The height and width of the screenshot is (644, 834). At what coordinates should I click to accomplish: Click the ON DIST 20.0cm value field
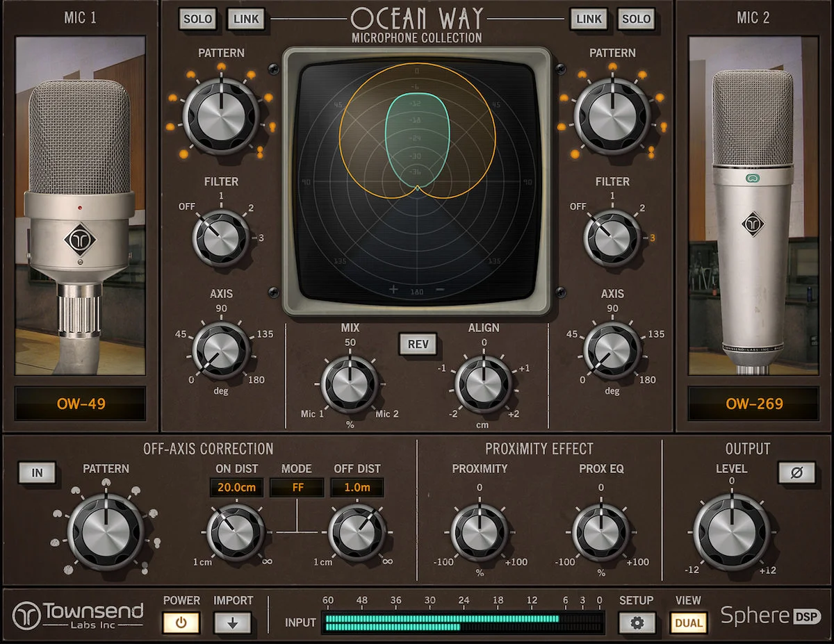point(236,487)
